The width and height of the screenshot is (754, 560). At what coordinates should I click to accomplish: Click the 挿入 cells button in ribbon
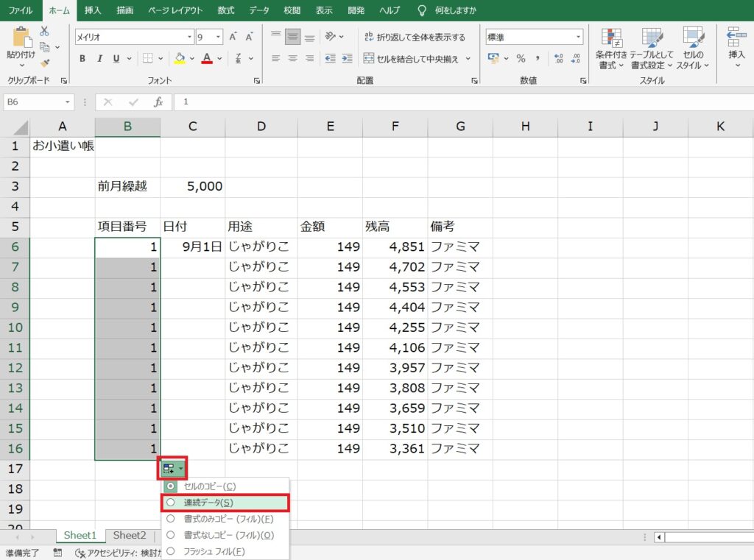pos(736,46)
